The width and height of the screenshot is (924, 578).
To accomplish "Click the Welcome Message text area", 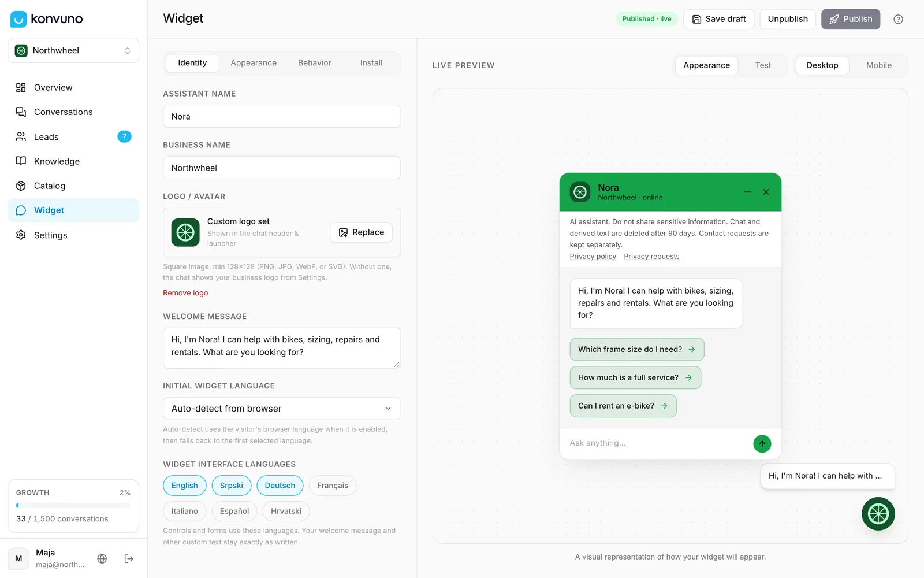I will 282,348.
